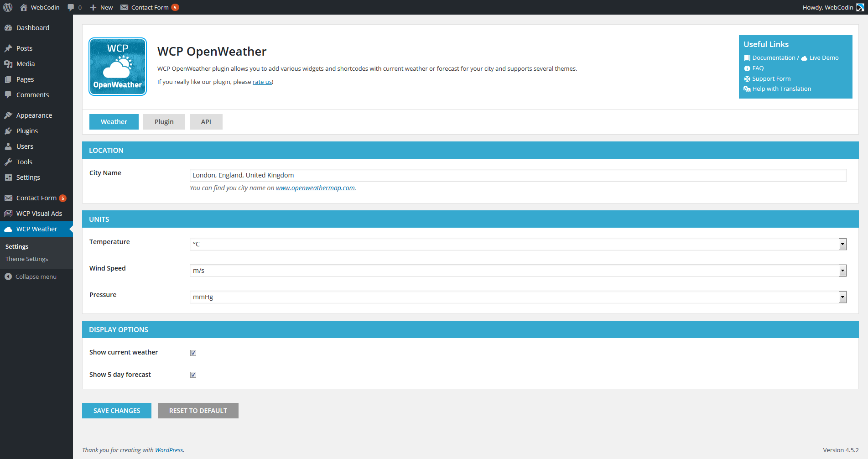Open the www.openweathermap.com link
The image size is (868, 459).
click(315, 188)
